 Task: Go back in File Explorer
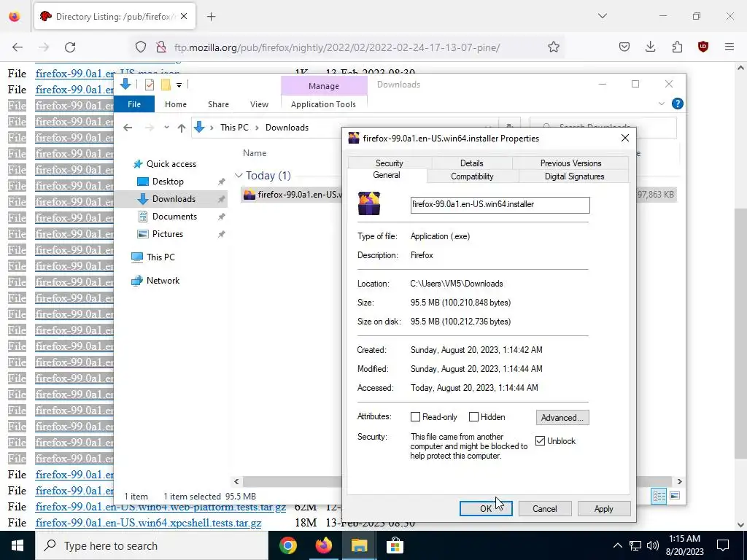click(x=128, y=128)
